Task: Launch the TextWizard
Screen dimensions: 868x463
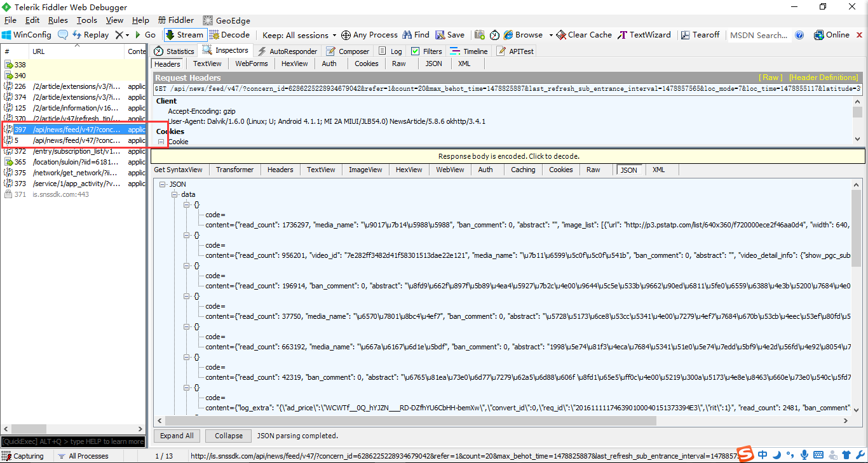Action: 644,34
